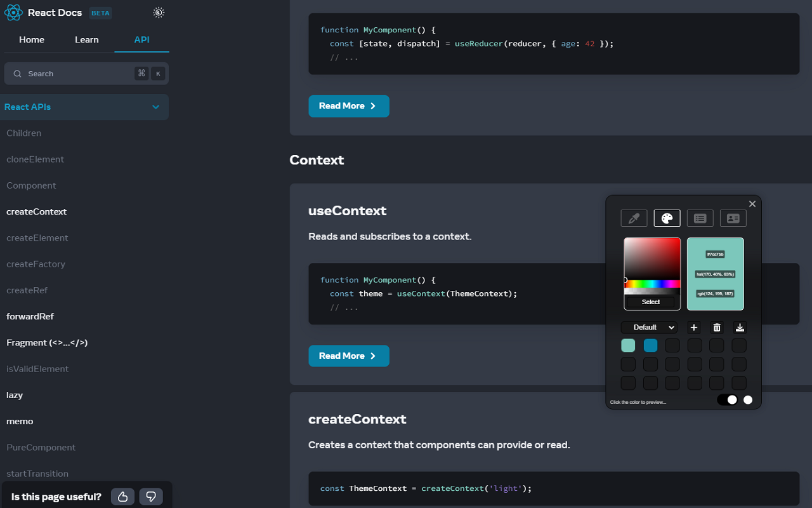The height and width of the screenshot is (508, 812).
Task: Open the startTransition sidebar link
Action: point(37,474)
